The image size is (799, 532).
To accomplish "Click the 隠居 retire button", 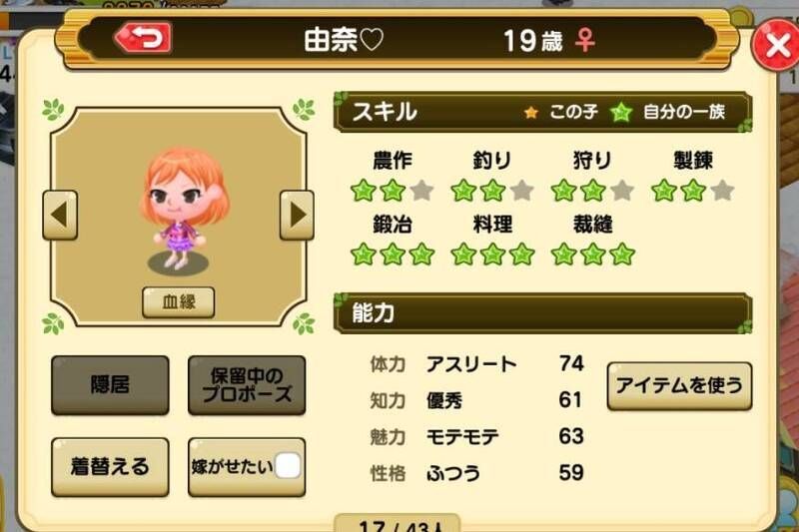I will click(x=110, y=385).
